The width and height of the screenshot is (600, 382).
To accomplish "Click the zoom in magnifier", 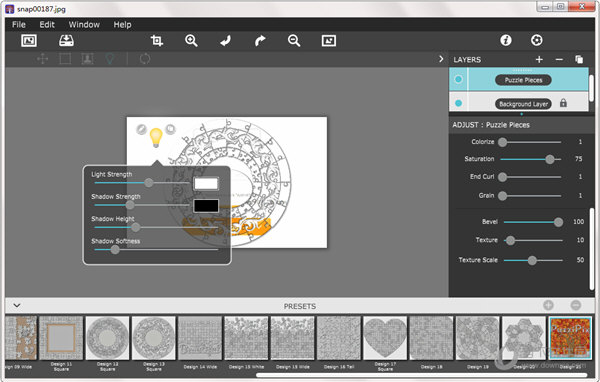I will point(191,41).
